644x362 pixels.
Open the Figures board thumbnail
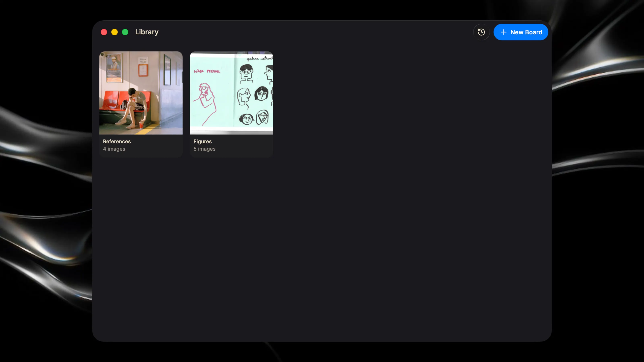pyautogui.click(x=231, y=93)
